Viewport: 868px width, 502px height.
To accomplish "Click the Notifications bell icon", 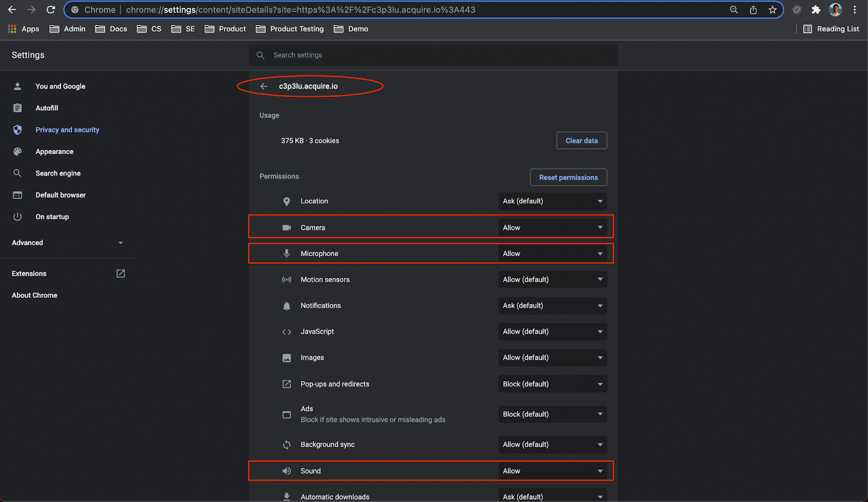I will click(286, 306).
